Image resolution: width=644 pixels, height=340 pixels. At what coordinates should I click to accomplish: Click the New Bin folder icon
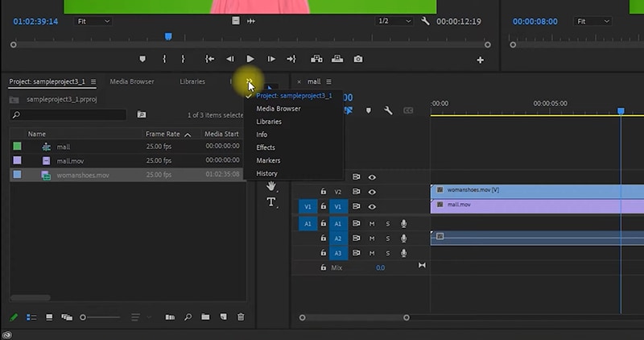point(205,317)
